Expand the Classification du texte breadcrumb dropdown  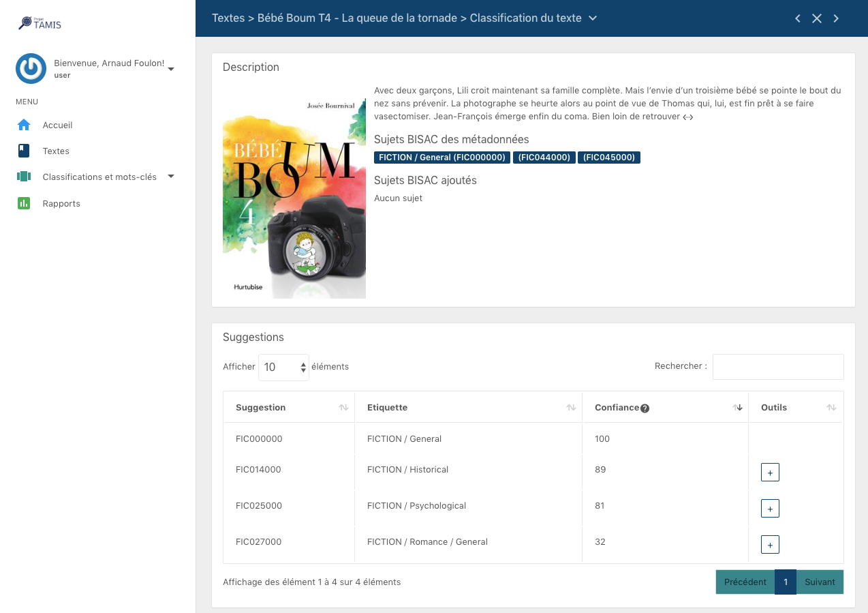(593, 18)
